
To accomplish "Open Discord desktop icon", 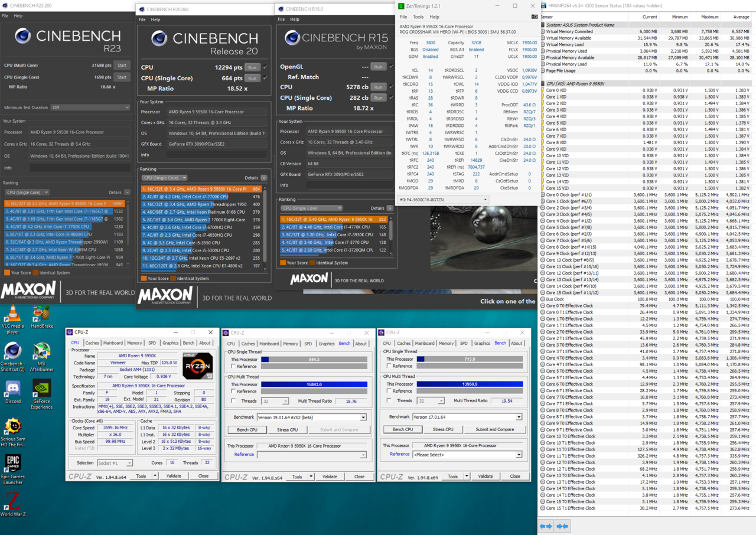I will 12,392.
